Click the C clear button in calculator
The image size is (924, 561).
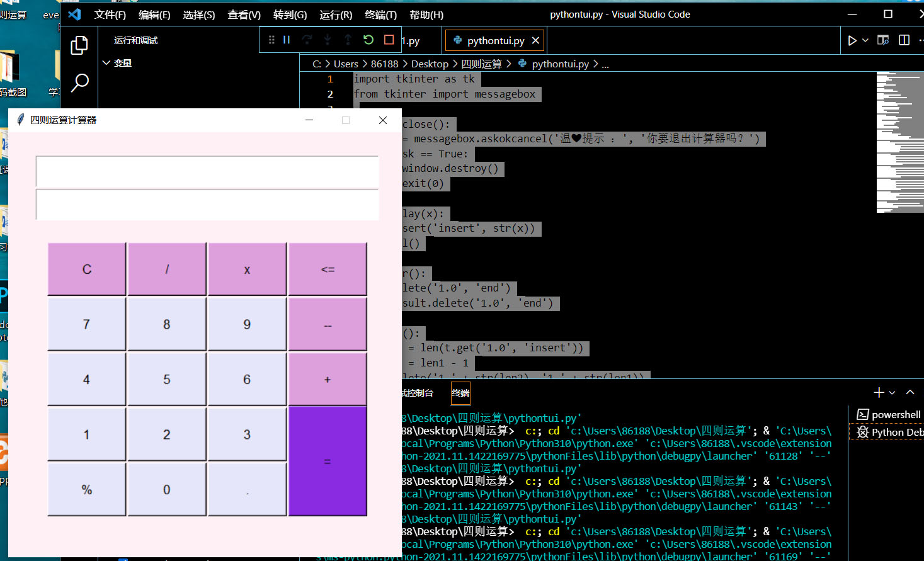(87, 269)
